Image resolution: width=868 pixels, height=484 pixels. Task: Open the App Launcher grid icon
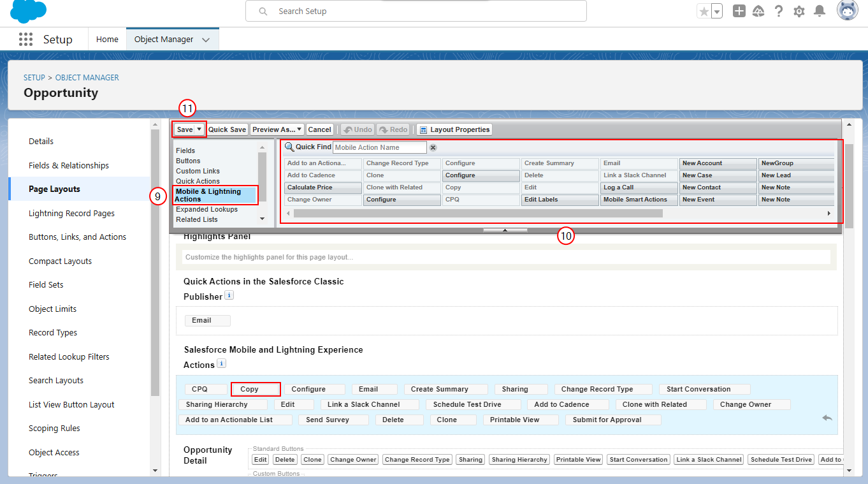click(x=25, y=40)
